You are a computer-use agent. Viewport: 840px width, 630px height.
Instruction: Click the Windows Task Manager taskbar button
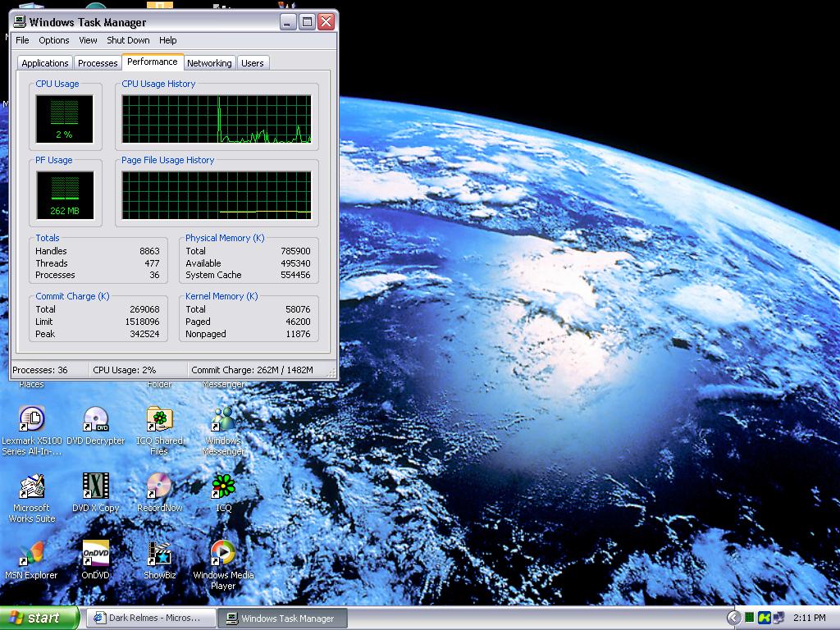point(283,619)
